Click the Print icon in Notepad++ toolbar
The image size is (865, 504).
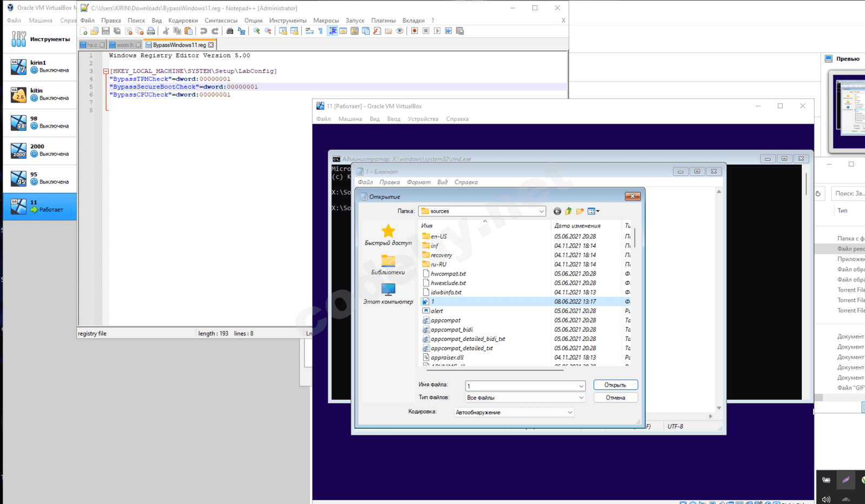(x=151, y=31)
